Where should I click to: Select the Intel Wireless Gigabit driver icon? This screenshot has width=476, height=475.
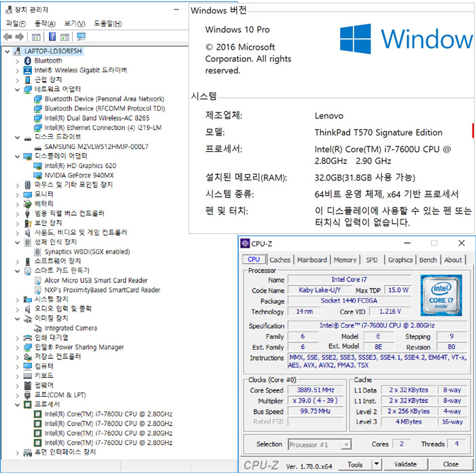28,71
